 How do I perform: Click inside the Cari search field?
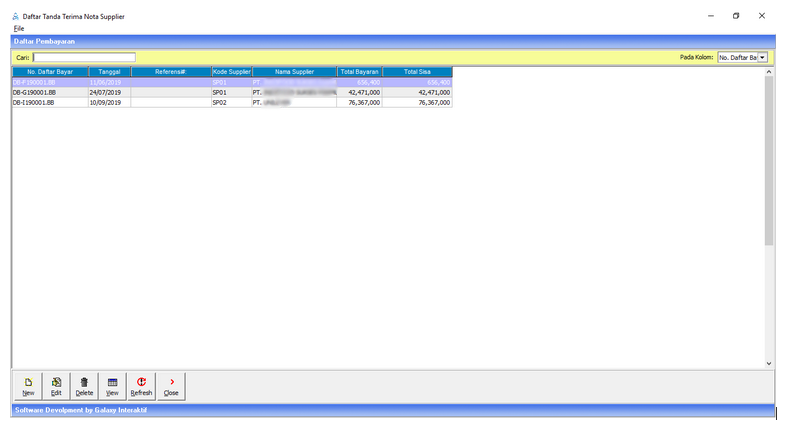tap(83, 58)
